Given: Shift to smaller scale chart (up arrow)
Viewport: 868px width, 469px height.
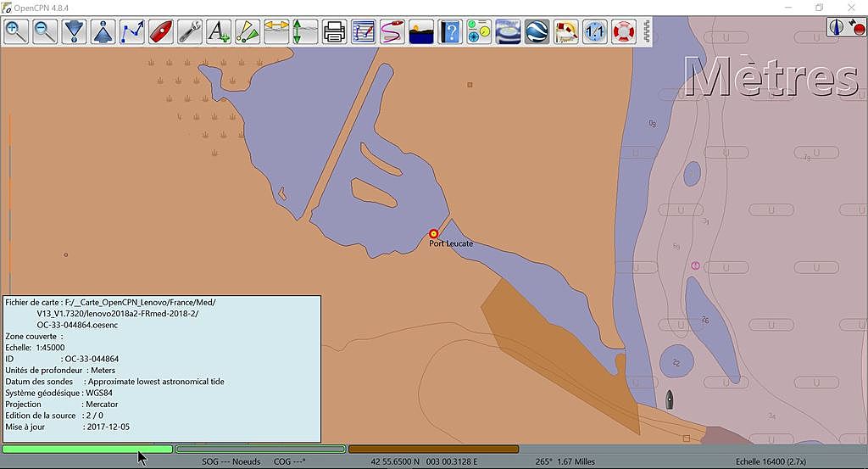Looking at the screenshot, I should tap(103, 31).
